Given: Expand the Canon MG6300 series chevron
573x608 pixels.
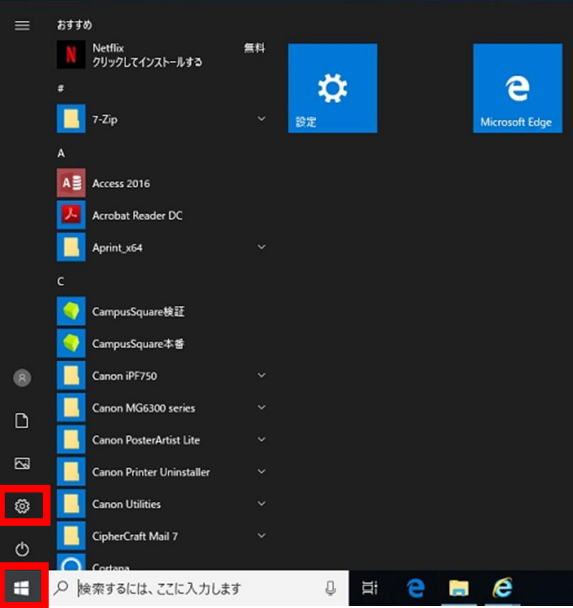Looking at the screenshot, I should 262,407.
